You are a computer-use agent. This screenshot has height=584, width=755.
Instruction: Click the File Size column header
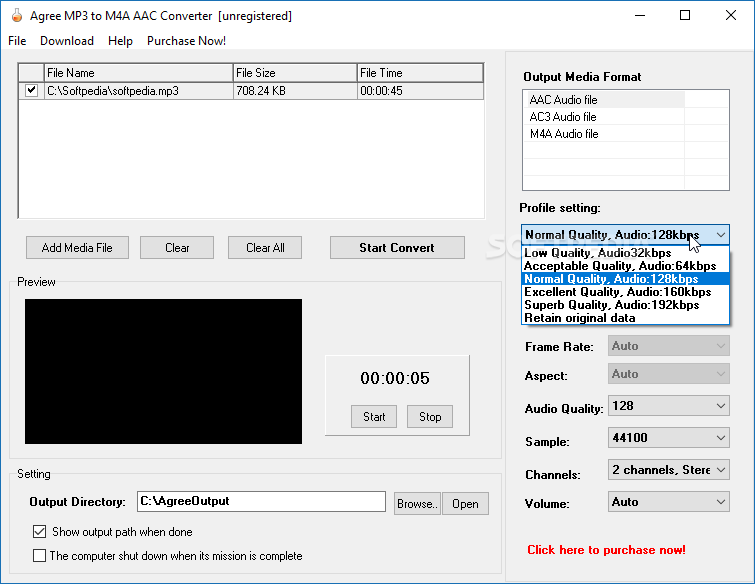coord(295,73)
